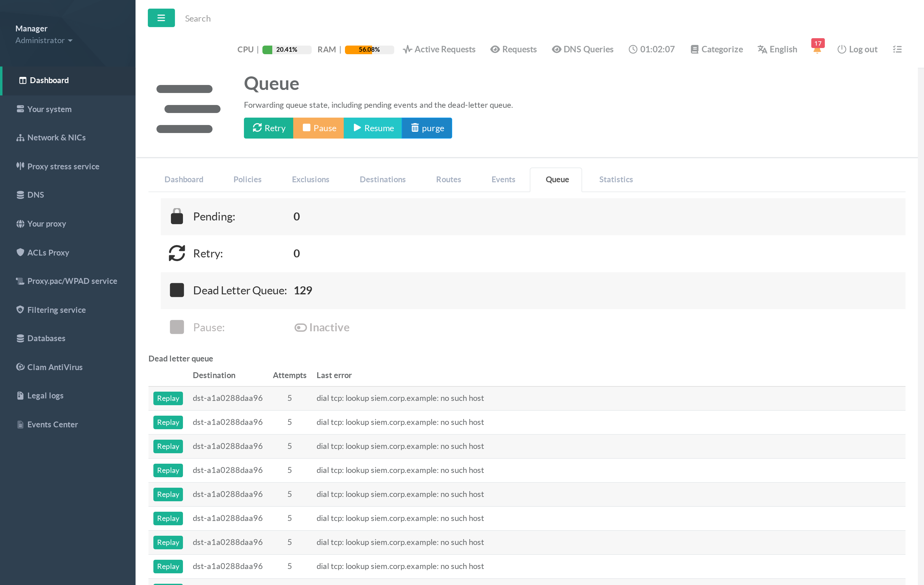This screenshot has width=924, height=585.
Task: Click the Legal logs file icon
Action: point(20,396)
